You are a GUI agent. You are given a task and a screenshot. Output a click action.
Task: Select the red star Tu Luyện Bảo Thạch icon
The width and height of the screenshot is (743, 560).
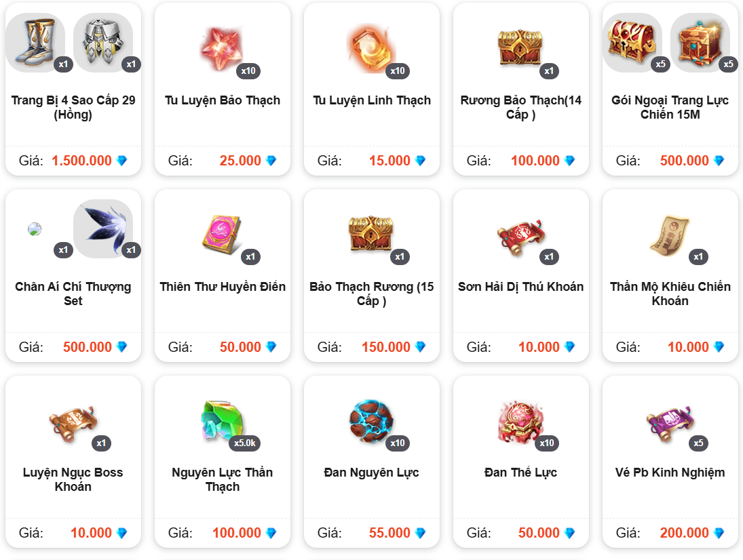tap(222, 49)
